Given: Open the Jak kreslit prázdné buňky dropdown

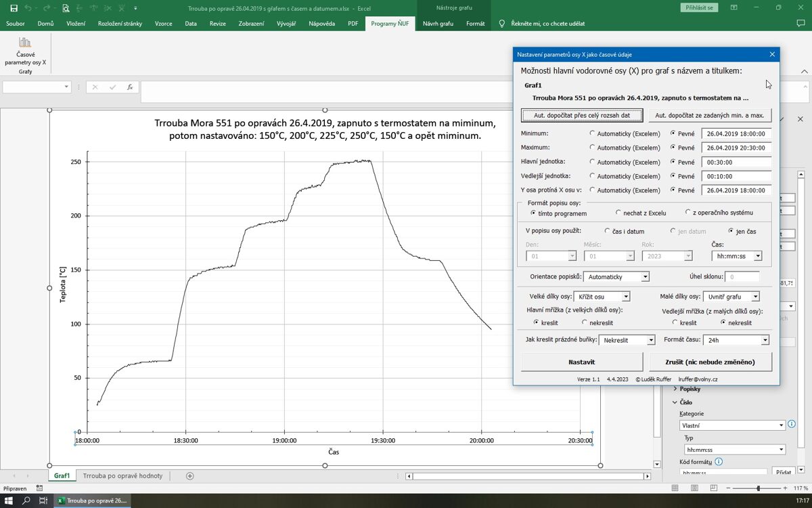Looking at the screenshot, I should tap(651, 340).
